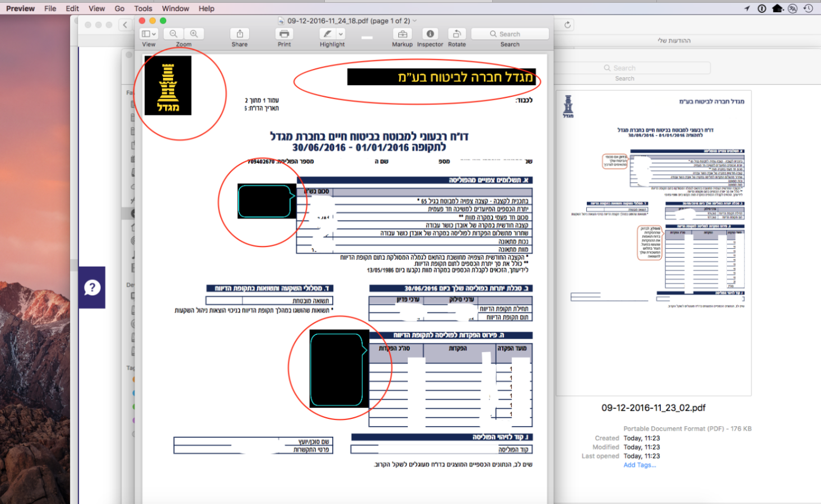
Task: Click the Migdal castle logo in document
Action: point(168,85)
